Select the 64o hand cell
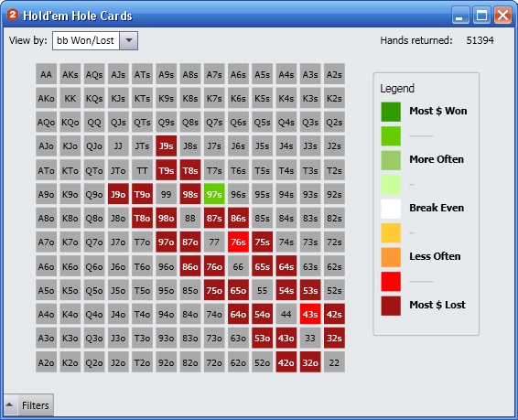Viewport: 518px width, 420px height. 238,314
